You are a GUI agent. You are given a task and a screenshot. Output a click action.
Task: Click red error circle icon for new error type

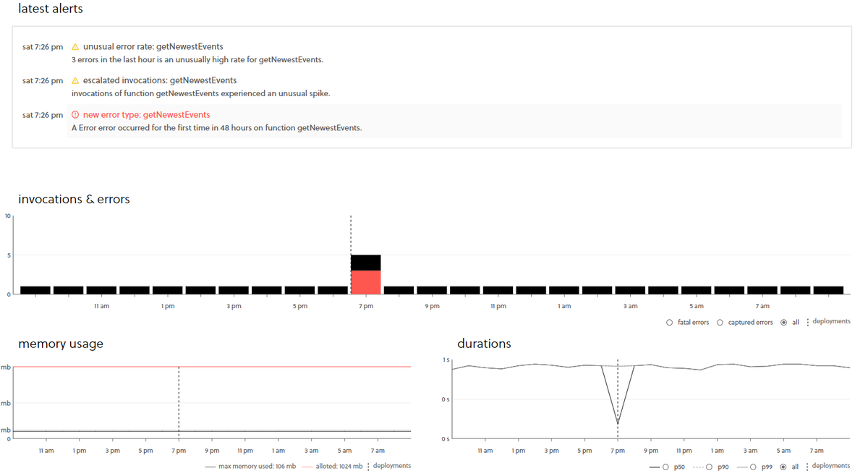tap(75, 115)
